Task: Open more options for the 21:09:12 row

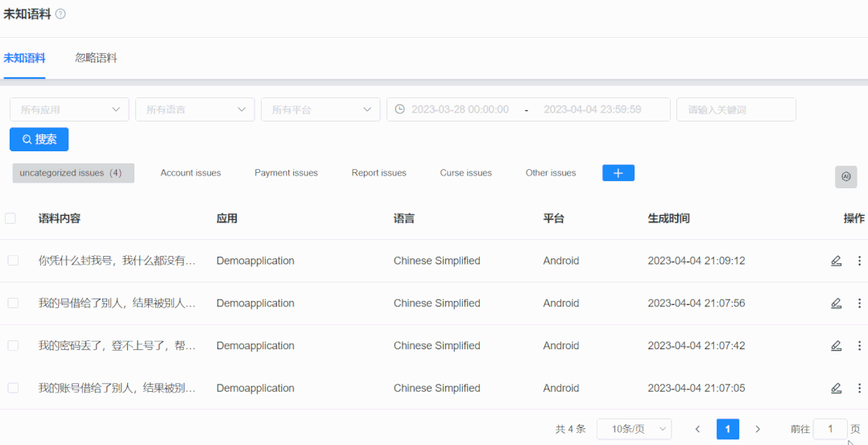Action: tap(859, 261)
